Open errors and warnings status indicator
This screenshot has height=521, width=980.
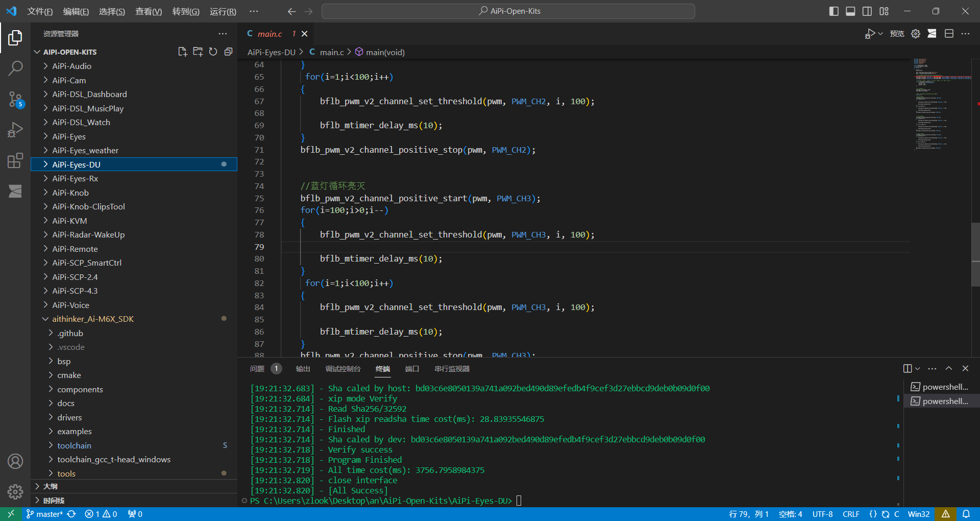tap(101, 514)
